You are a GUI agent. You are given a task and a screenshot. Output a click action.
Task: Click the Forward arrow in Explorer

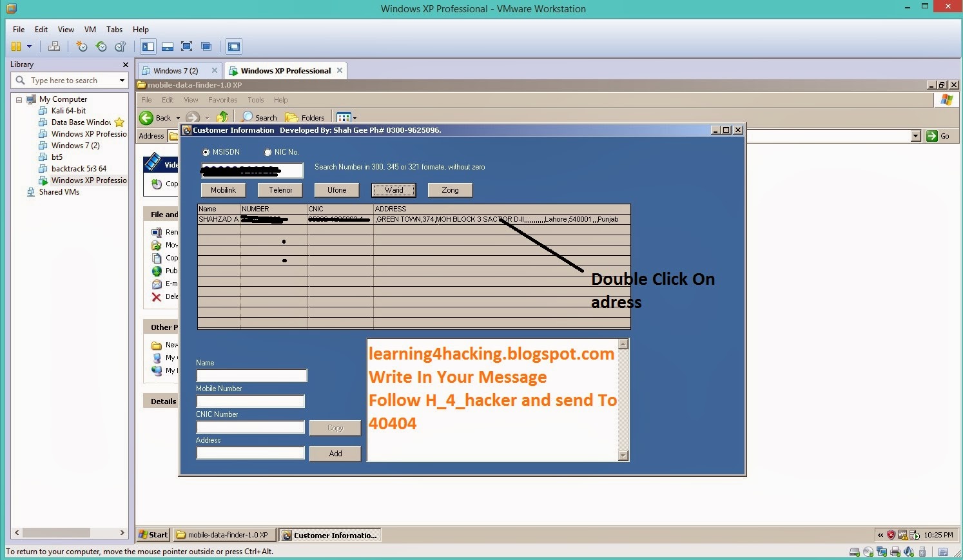[x=193, y=117]
